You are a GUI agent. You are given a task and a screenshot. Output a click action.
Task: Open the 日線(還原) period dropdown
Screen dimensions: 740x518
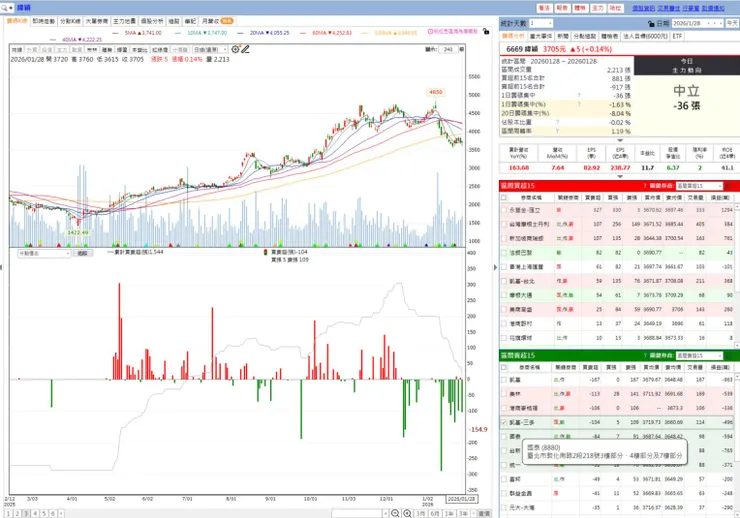(210, 49)
